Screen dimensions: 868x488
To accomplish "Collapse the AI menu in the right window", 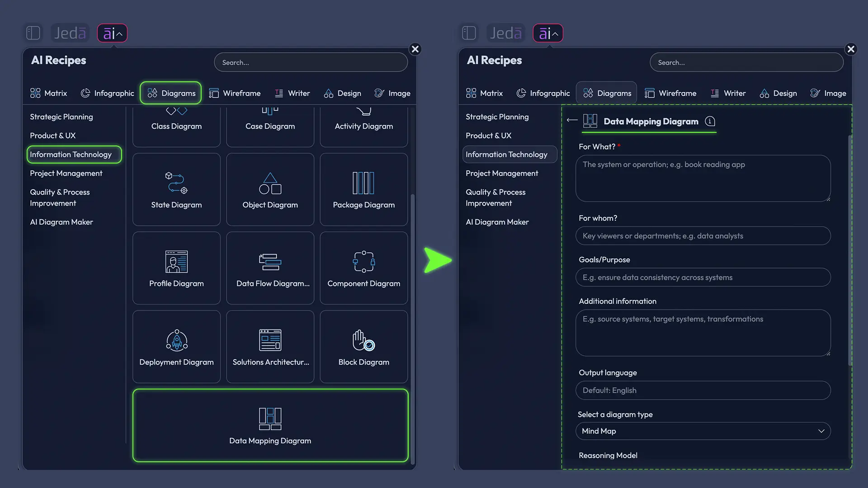I will pyautogui.click(x=548, y=33).
